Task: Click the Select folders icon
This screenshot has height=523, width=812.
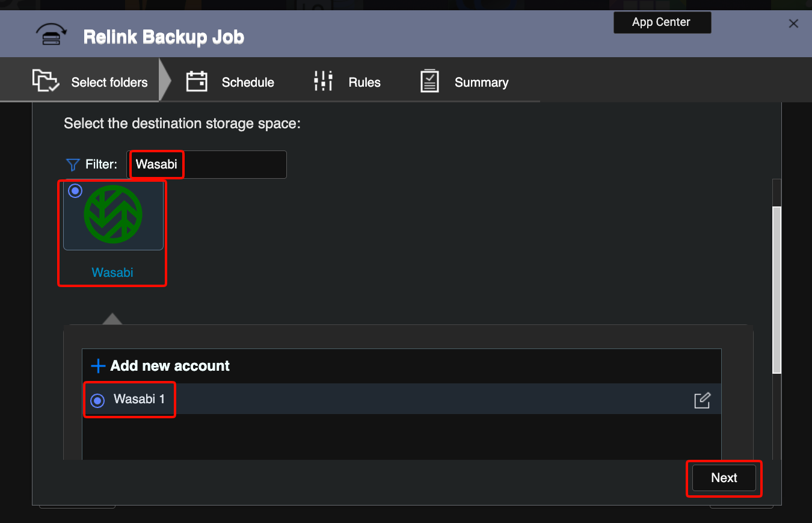Action: (x=46, y=81)
